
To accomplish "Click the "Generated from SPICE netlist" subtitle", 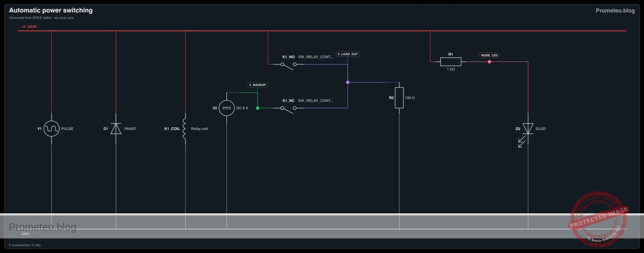I will 41,18.
